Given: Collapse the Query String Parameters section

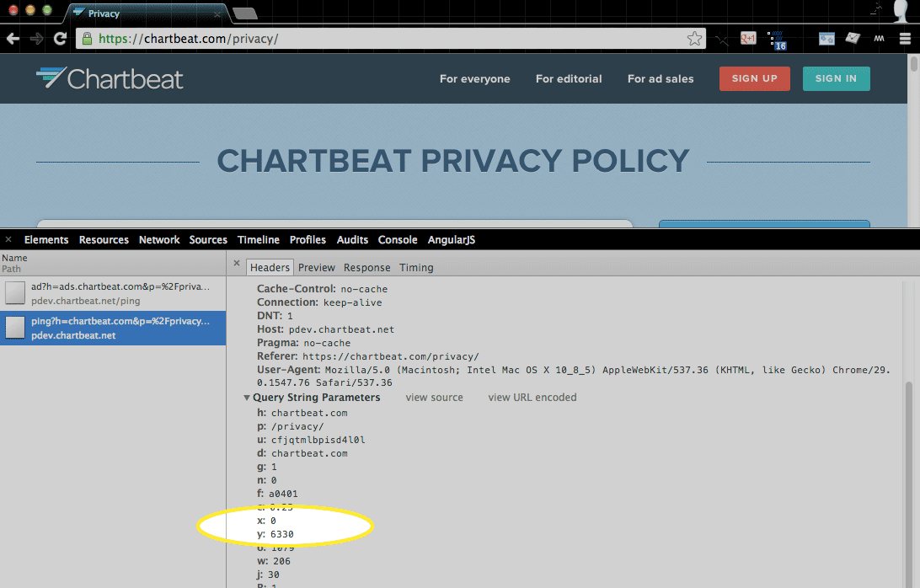Looking at the screenshot, I should (x=247, y=398).
